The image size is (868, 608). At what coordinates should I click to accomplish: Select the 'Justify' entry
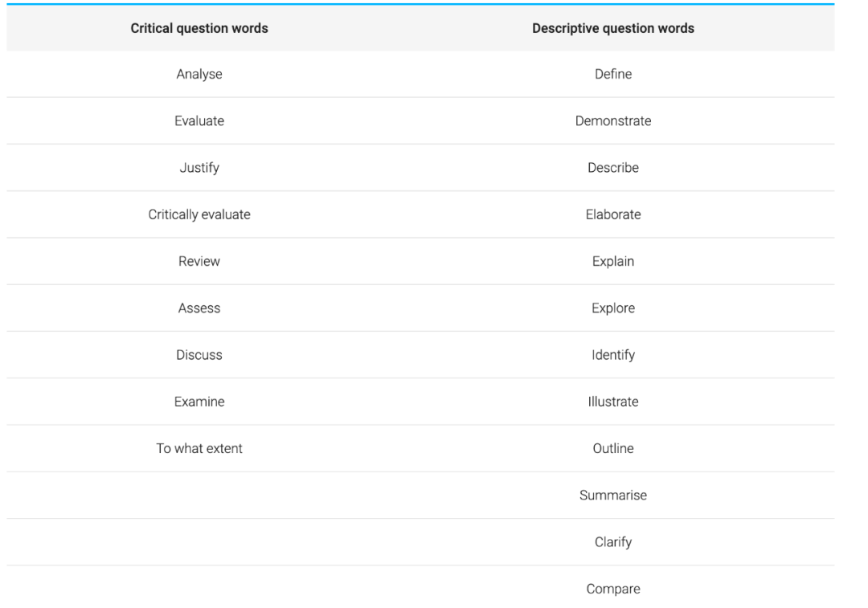click(199, 168)
